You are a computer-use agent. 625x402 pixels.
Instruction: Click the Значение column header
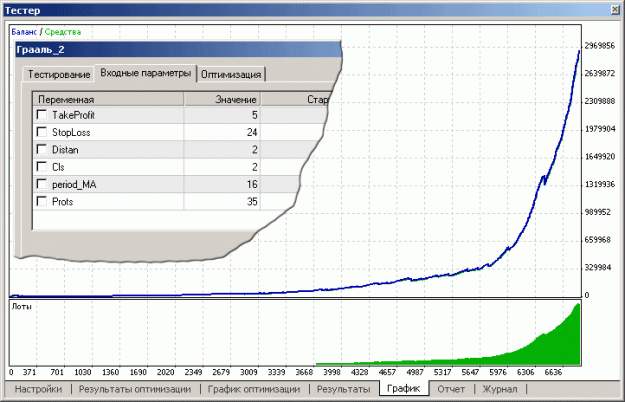(x=222, y=99)
